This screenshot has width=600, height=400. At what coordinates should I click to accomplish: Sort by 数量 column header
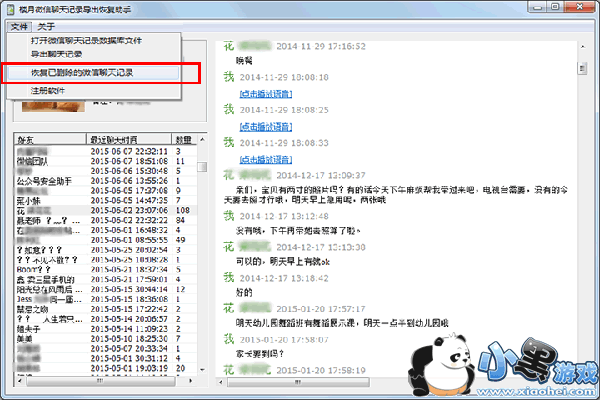point(184,140)
